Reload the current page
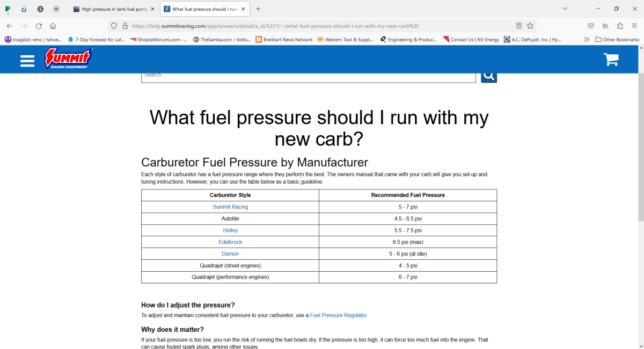This screenshot has height=349, width=644. [39, 26]
